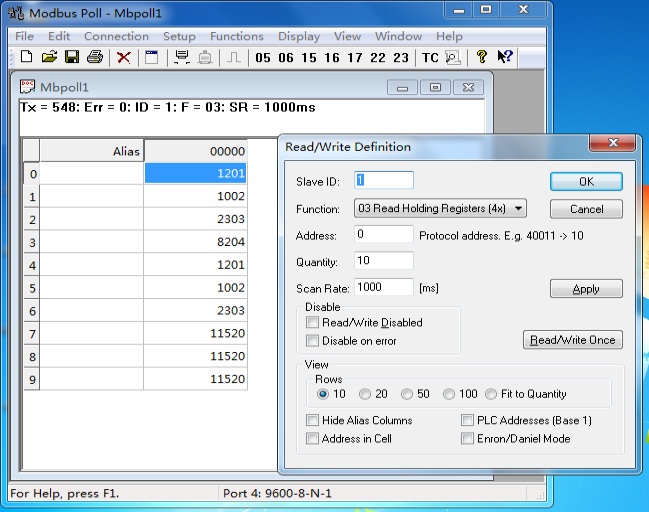The width and height of the screenshot is (649, 512).
Task: Click the communication traffic monitor icon
Action: (x=453, y=57)
